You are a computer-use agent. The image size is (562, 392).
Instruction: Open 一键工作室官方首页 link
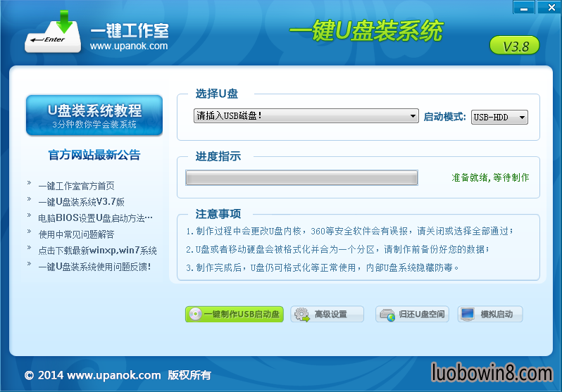76,186
